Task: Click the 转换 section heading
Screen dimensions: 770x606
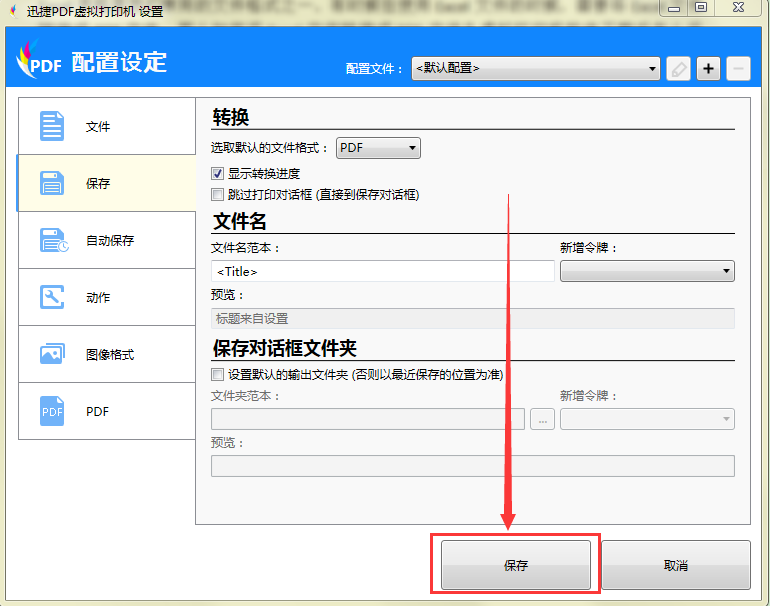Action: (x=231, y=117)
